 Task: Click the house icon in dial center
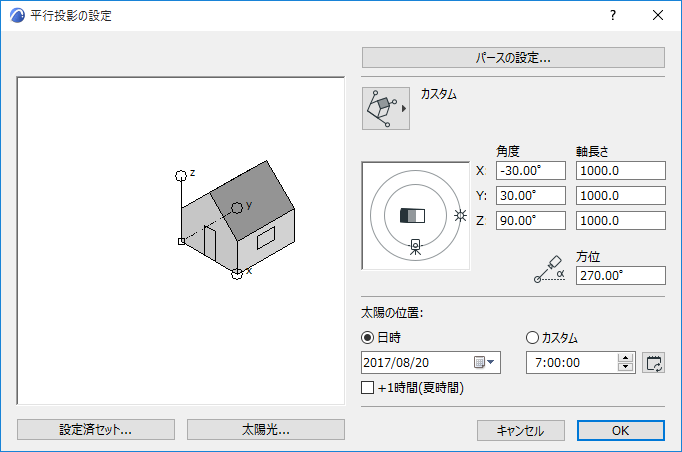tap(412, 215)
